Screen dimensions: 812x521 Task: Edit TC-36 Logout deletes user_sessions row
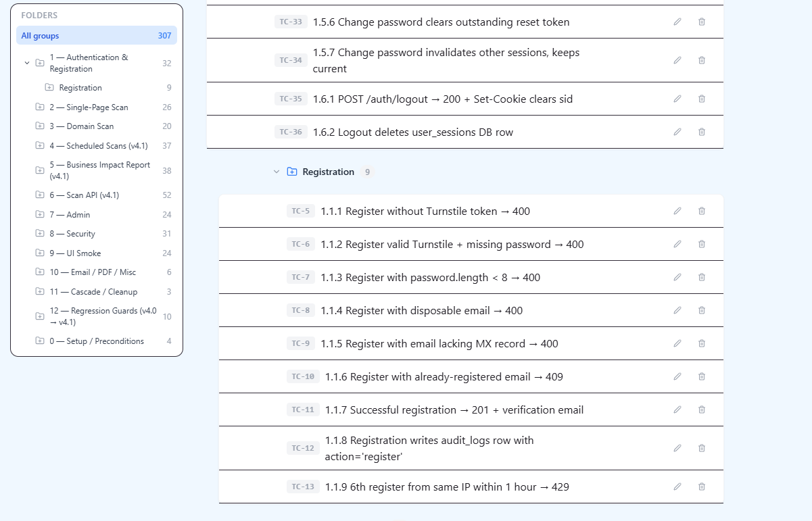tap(677, 132)
